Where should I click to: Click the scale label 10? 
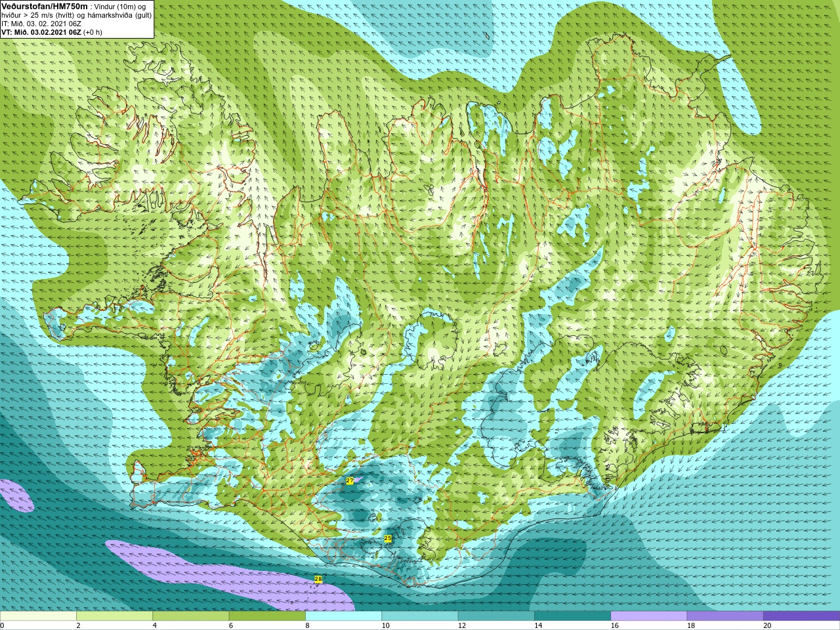[x=385, y=625]
